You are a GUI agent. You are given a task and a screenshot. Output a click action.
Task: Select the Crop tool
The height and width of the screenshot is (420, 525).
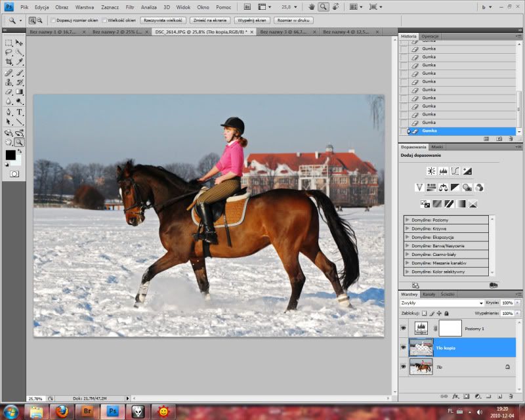[x=9, y=61]
